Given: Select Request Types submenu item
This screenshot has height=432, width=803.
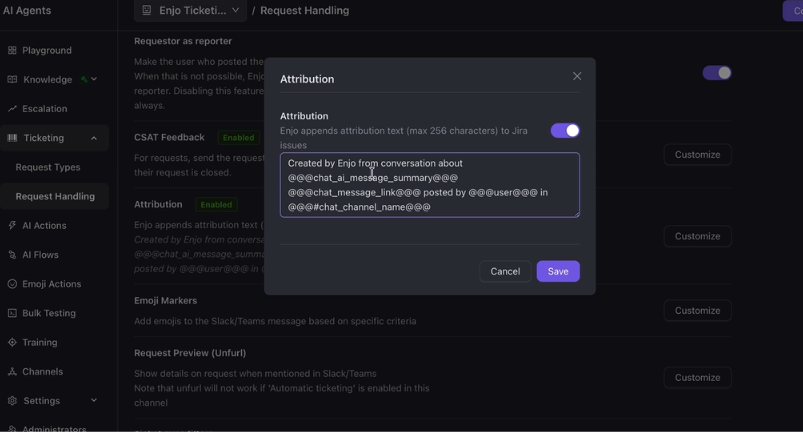Looking at the screenshot, I should [x=48, y=167].
